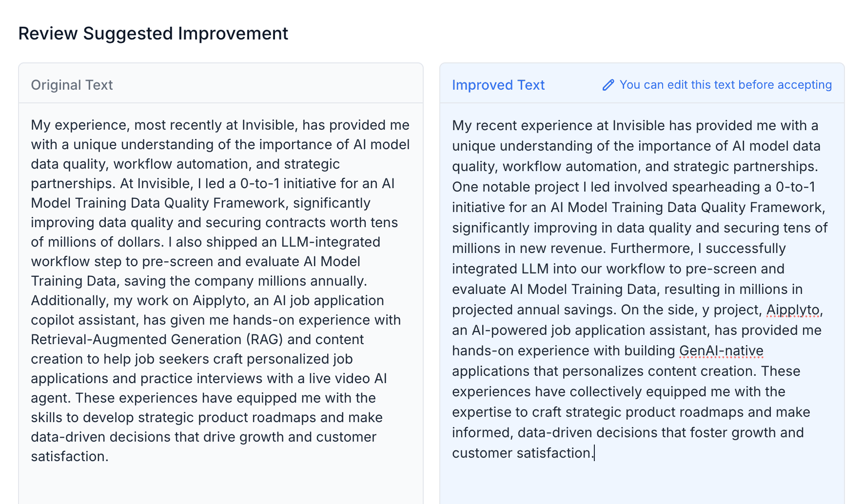863x504 pixels.
Task: Click the blue edit pencil icon
Action: (x=608, y=85)
